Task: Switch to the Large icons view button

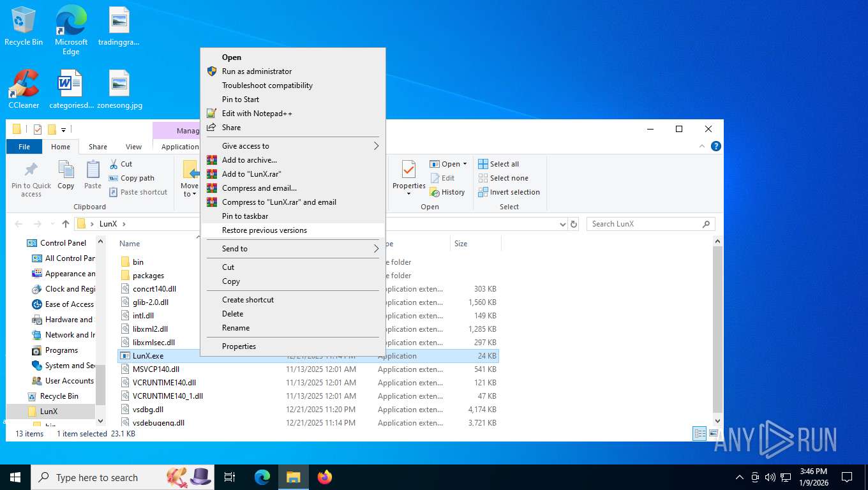Action: (712, 433)
